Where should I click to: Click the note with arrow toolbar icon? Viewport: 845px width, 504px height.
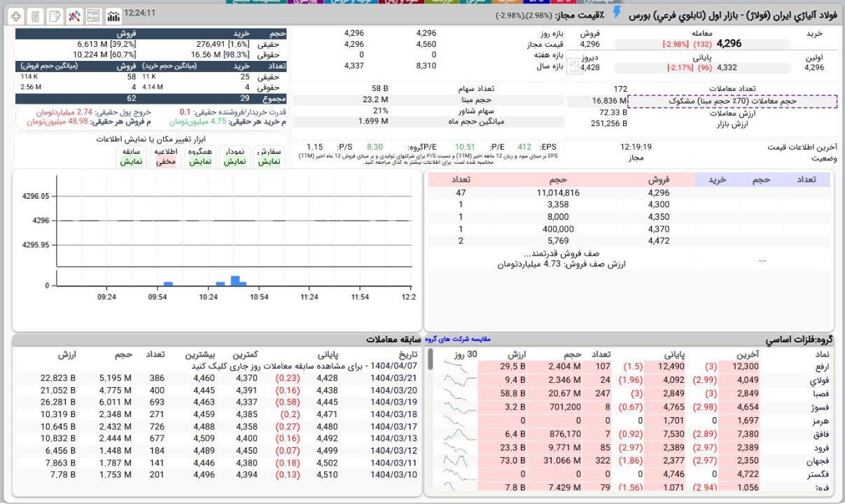point(54,15)
